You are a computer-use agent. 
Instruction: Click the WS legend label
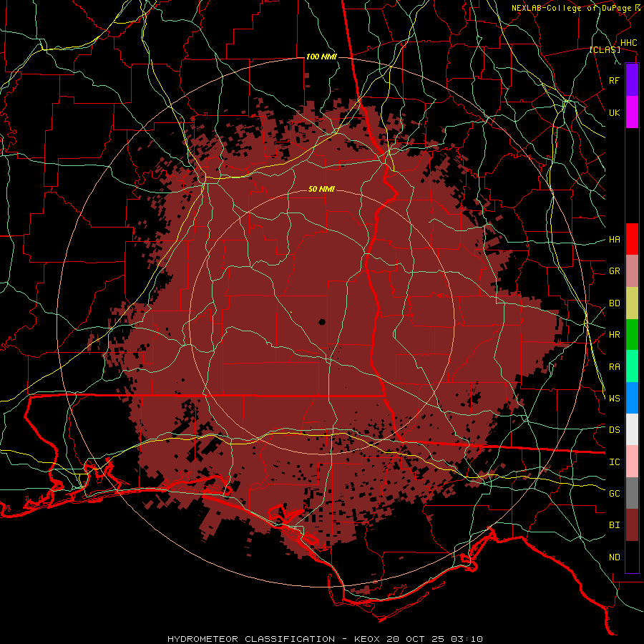click(x=614, y=399)
